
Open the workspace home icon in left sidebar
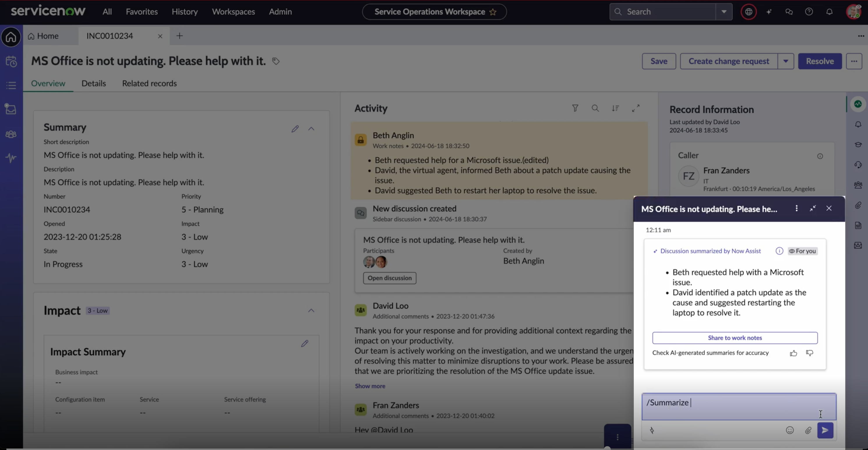pos(11,36)
